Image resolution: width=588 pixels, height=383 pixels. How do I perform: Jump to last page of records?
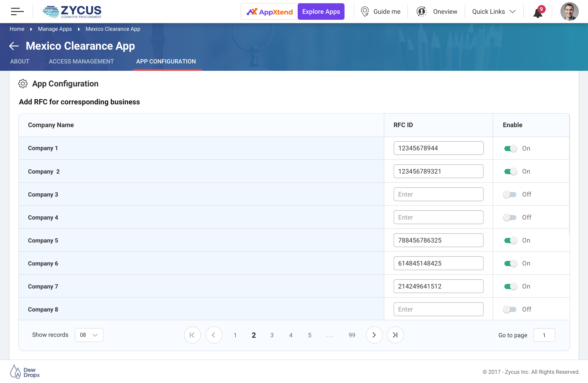(395, 335)
